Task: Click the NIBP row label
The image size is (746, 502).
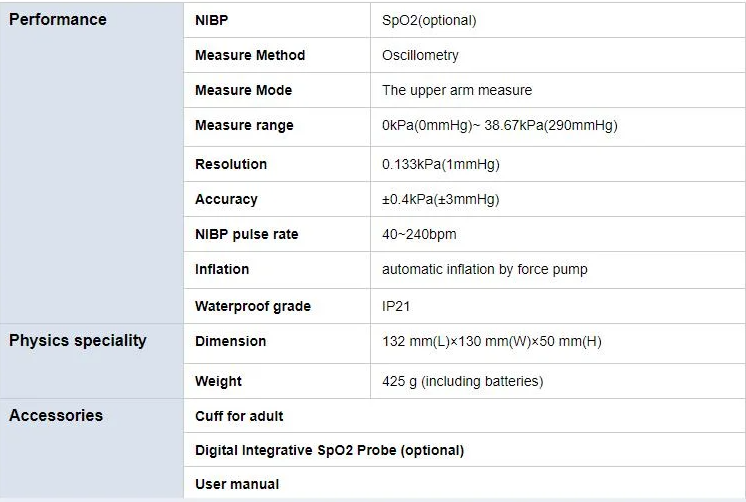Action: [212, 20]
